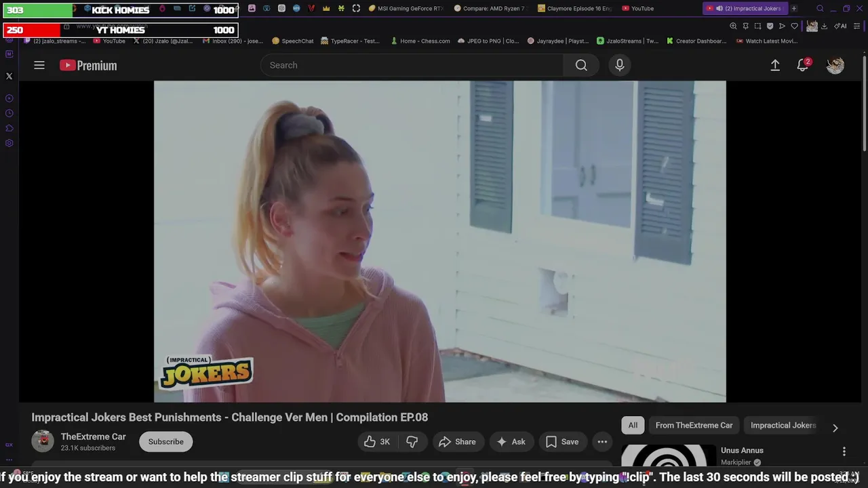Switch to the MSI Gaming GeForce RTX tab
The image size is (868, 488).
pos(406,8)
